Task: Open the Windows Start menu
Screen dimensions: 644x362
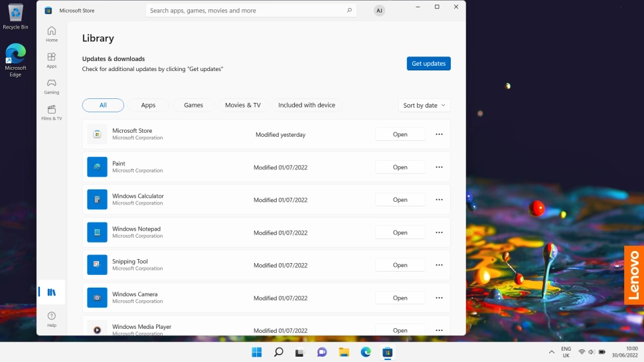Action: click(257, 352)
